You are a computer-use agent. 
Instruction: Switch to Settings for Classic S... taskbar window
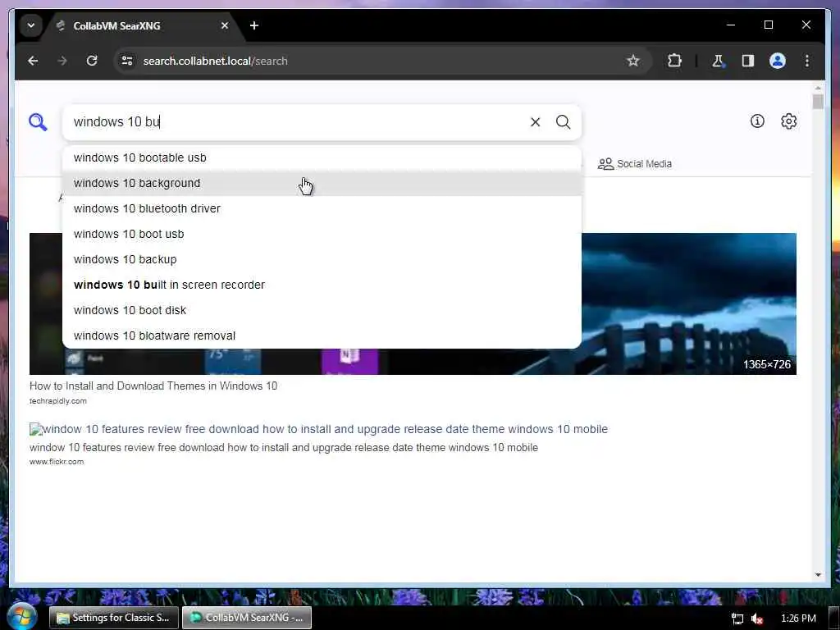pos(113,618)
